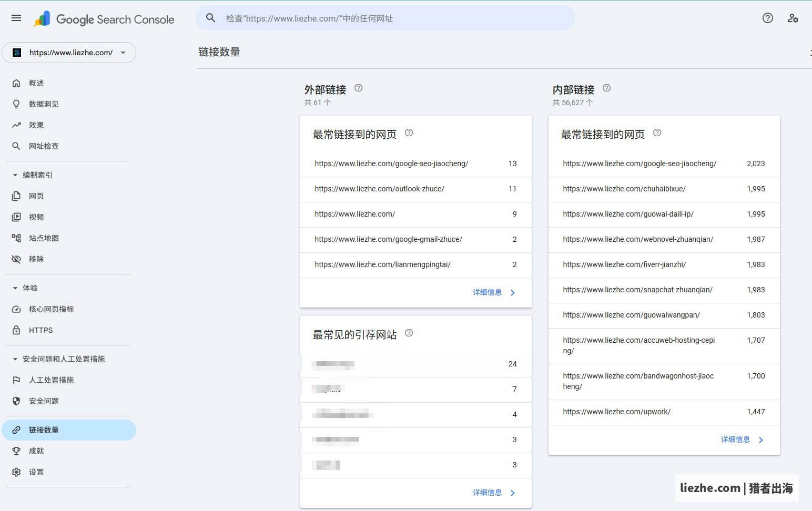Open 核心网页指标 core web vitals
812x511 pixels.
pyautogui.click(x=69, y=309)
